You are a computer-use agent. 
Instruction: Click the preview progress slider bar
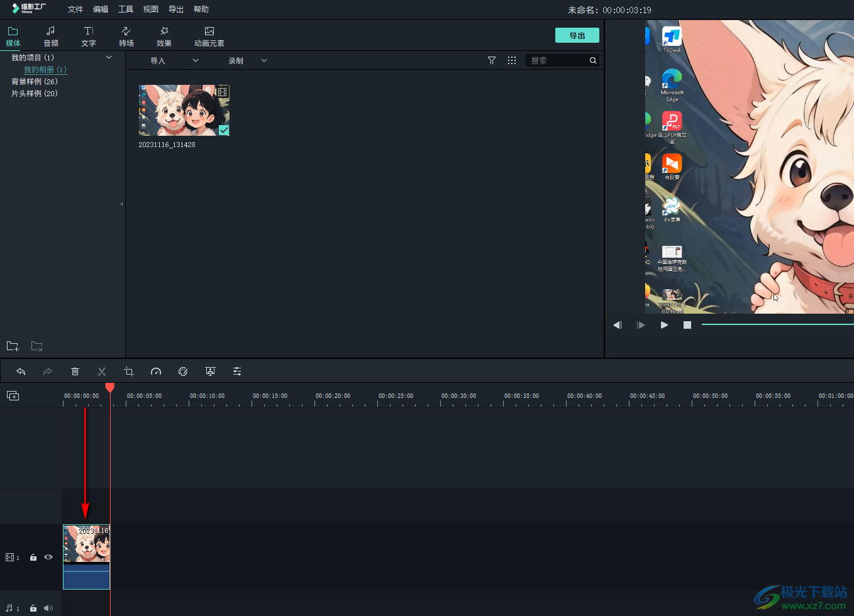(x=778, y=324)
